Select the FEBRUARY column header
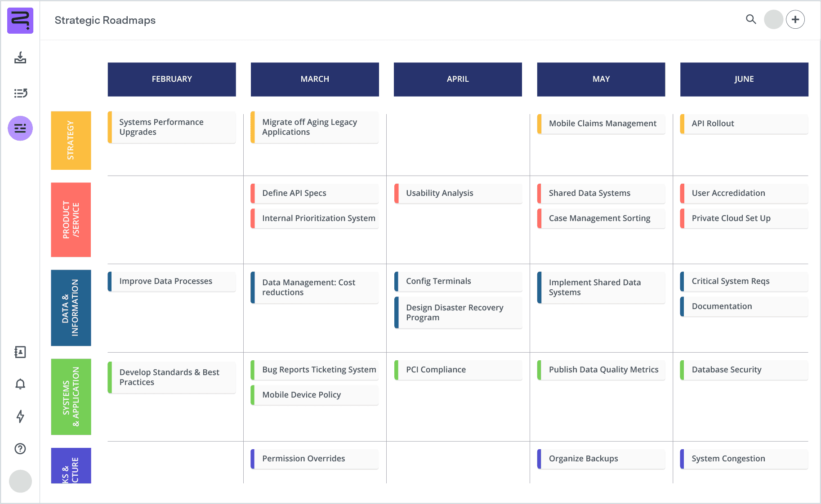The width and height of the screenshot is (821, 504). click(171, 79)
